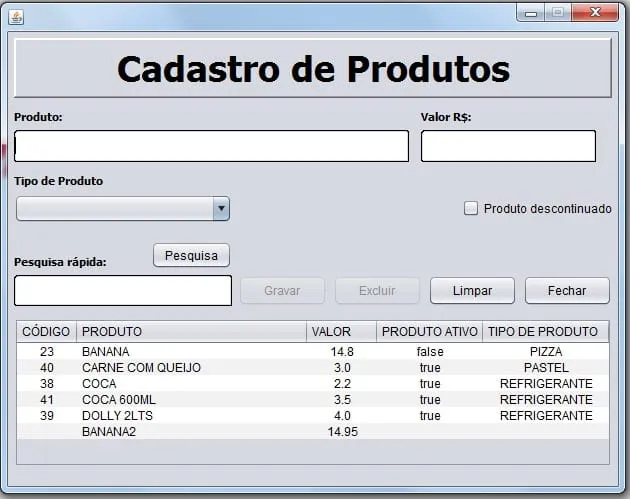This screenshot has width=630, height=499.
Task: Click the Excluir button
Action: 377,290
